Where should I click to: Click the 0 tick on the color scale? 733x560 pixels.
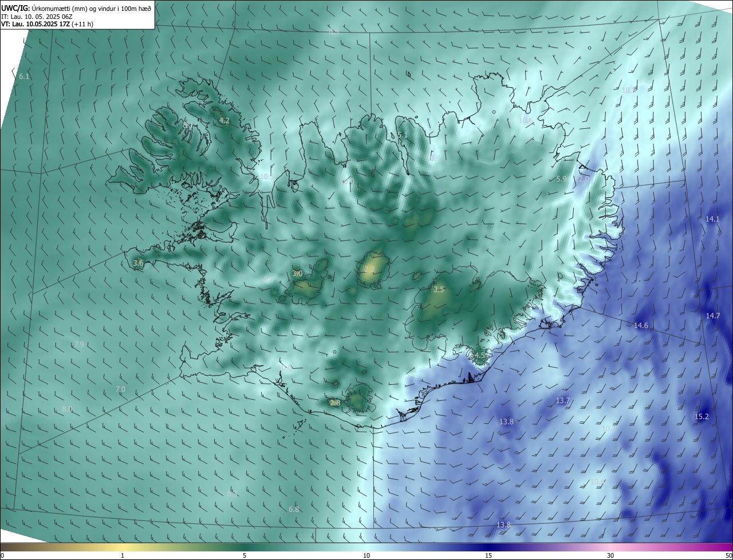[2, 555]
